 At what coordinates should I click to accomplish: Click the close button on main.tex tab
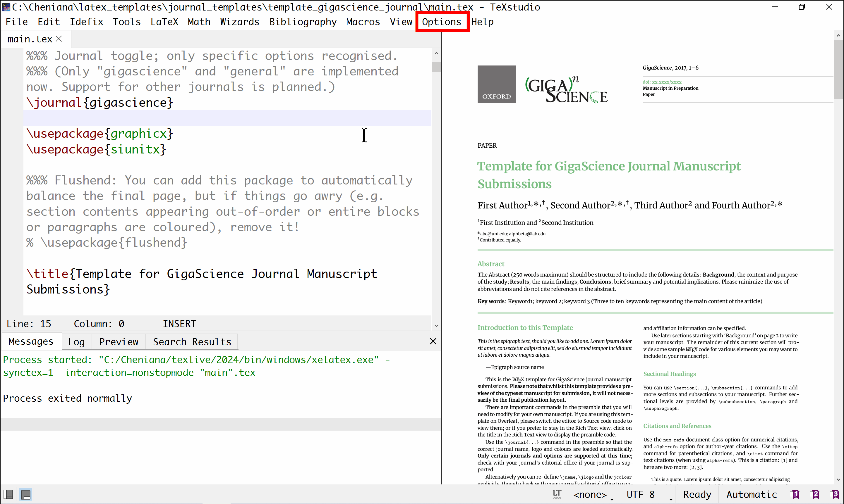59,39
